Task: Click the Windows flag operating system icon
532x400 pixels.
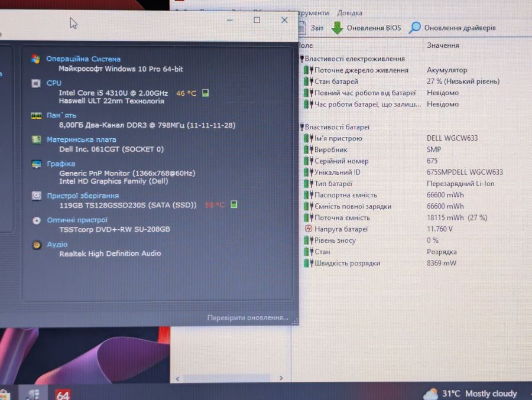Action: pyautogui.click(x=35, y=59)
